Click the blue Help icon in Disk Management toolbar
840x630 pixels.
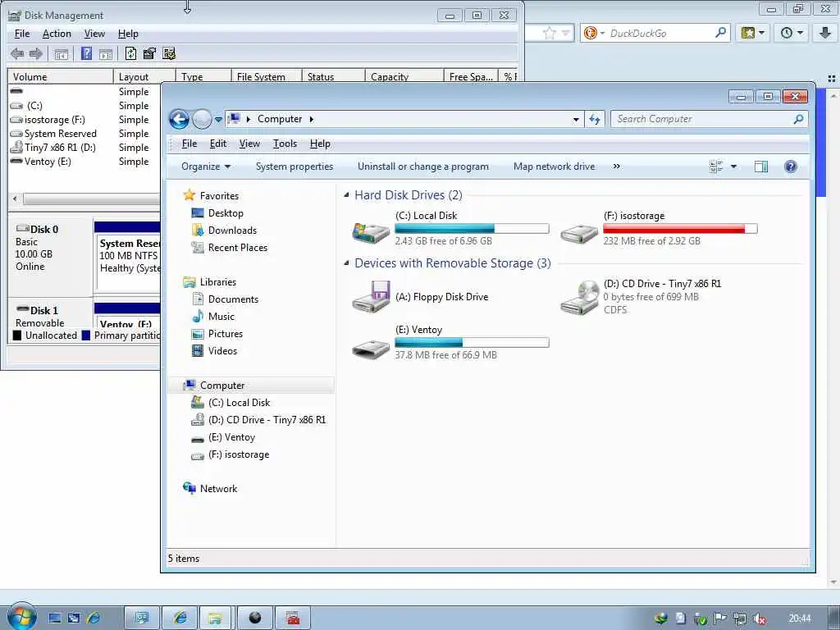pyautogui.click(x=86, y=53)
